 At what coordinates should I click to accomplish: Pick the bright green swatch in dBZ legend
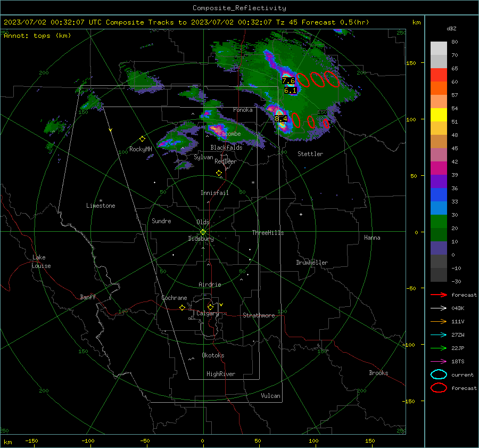point(439,221)
